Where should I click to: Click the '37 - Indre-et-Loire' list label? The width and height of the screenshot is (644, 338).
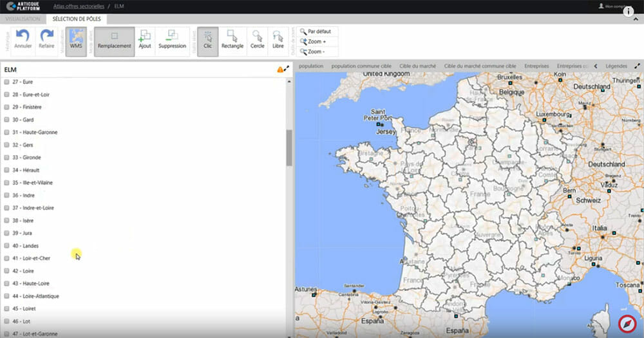coord(33,208)
